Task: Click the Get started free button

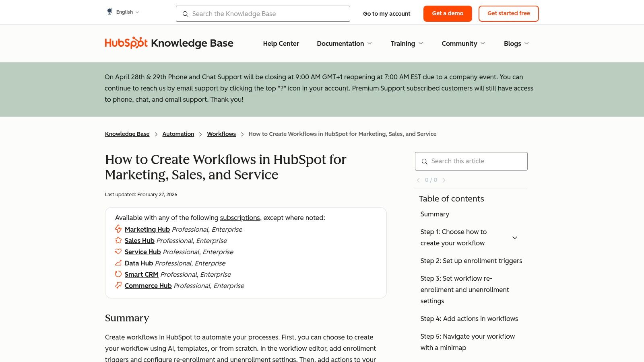Action: (508, 14)
